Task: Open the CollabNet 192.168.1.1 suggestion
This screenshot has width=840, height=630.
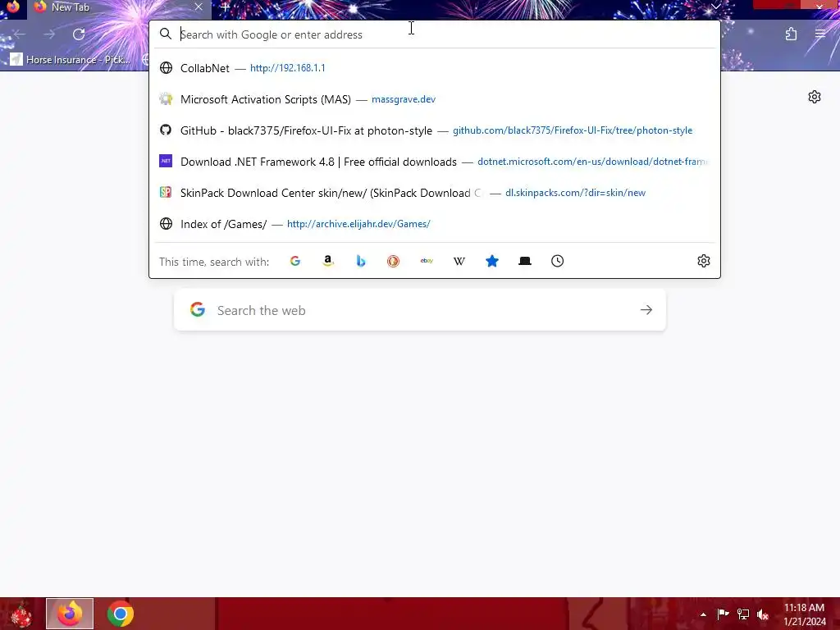Action: pos(435,68)
